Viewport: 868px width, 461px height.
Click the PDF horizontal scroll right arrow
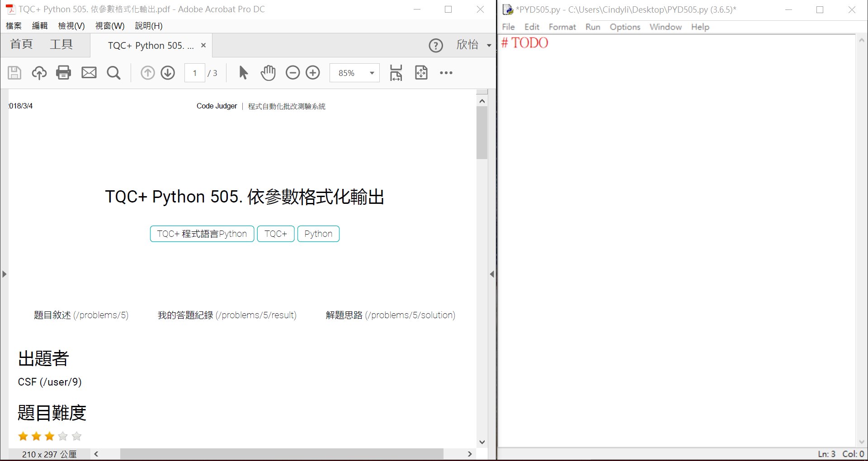[x=470, y=454]
